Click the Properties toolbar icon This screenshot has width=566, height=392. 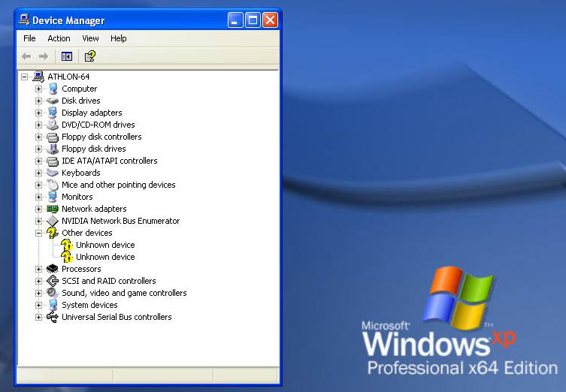(89, 56)
